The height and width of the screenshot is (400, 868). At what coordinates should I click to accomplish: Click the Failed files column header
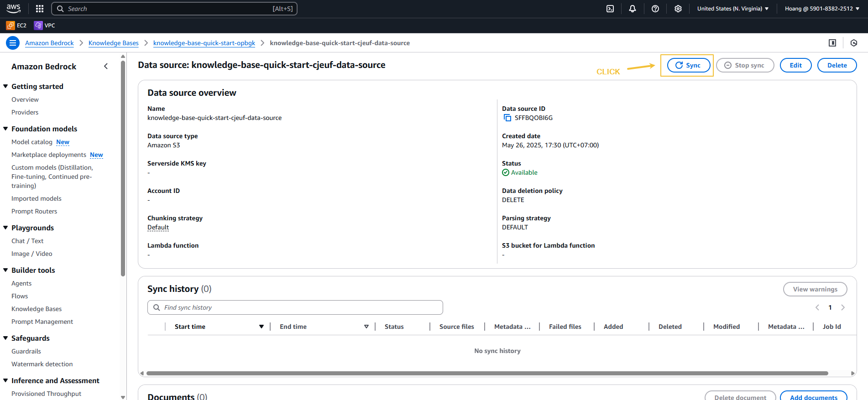point(565,327)
